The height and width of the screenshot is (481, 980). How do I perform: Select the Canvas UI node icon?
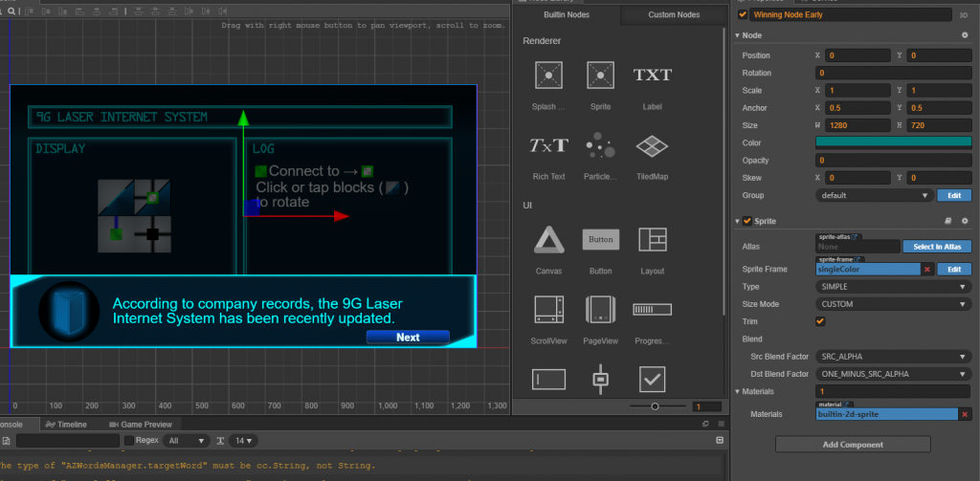pos(548,239)
